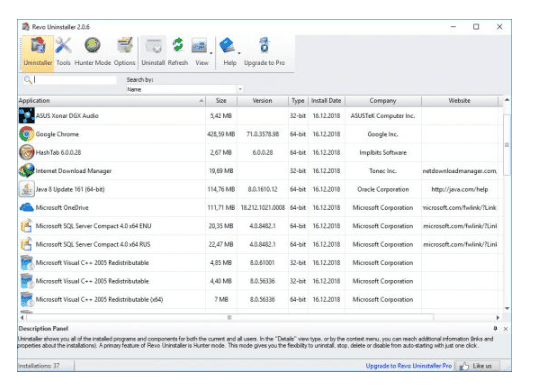Click the netdownloadmanager.com website cell
This screenshot has width=542, height=387.
point(460,171)
